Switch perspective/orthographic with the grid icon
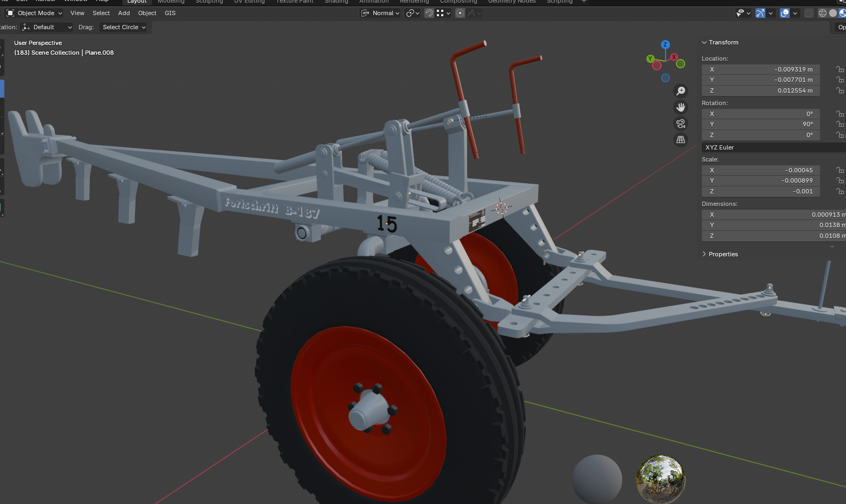 (x=681, y=140)
